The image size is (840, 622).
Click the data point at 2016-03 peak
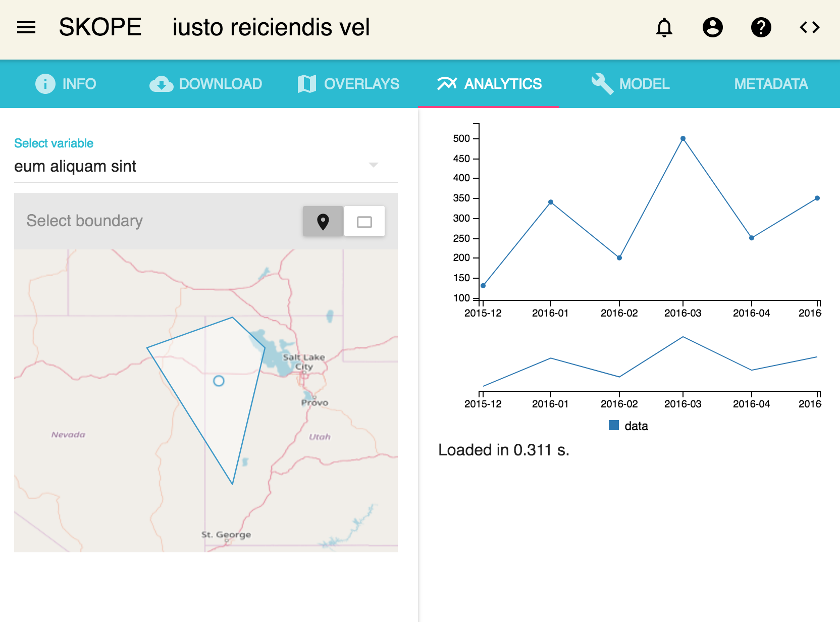pyautogui.click(x=682, y=138)
